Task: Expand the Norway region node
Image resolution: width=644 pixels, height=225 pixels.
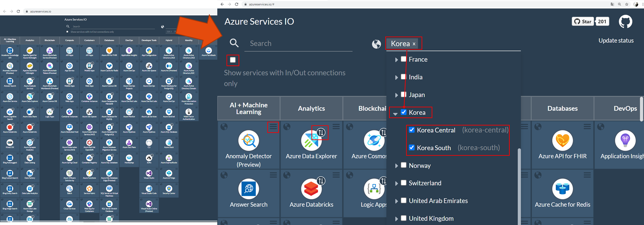Action: (396, 166)
